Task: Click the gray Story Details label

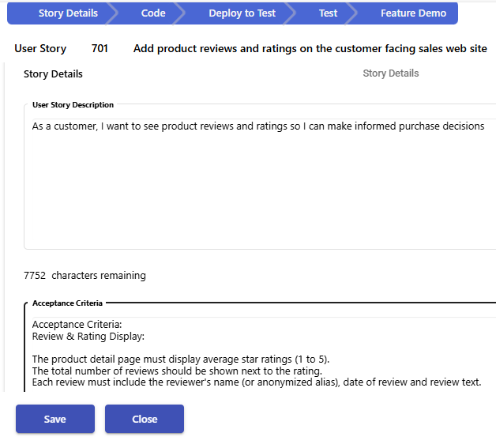Action: coord(391,73)
